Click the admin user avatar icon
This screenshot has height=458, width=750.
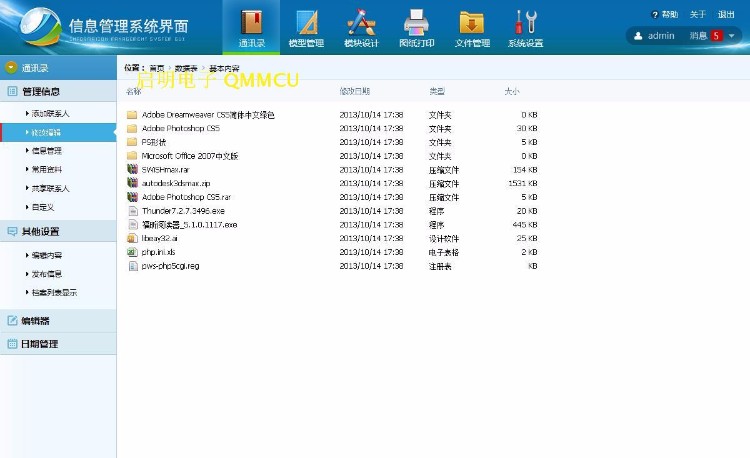638,36
